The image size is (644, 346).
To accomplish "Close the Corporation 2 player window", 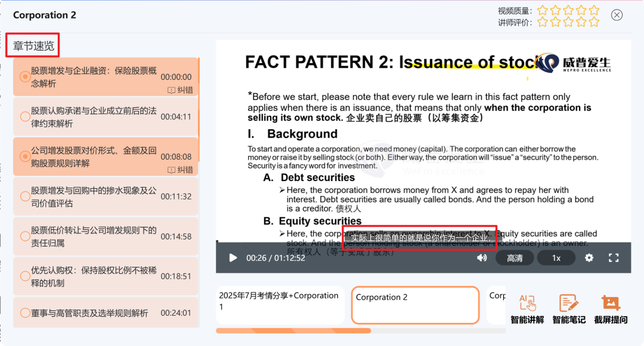I will pyautogui.click(x=617, y=15).
